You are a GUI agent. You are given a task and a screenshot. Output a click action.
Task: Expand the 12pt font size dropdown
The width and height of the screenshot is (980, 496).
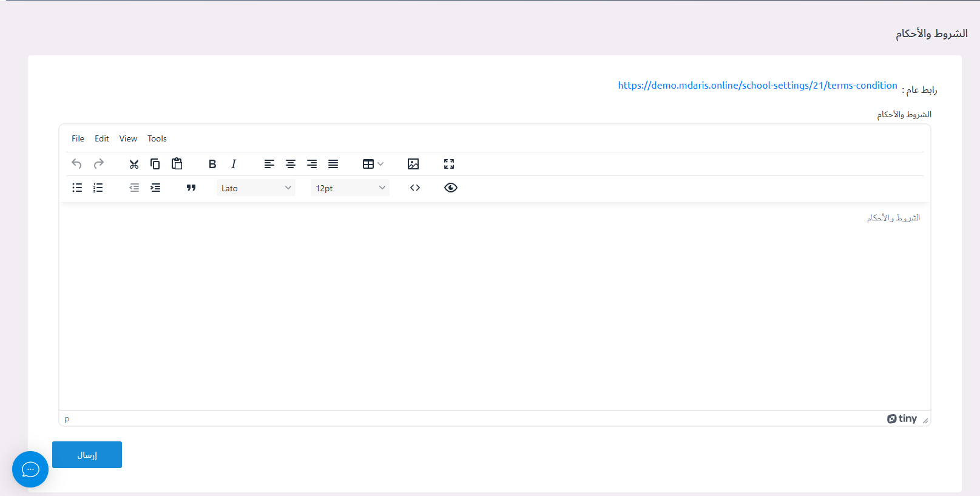[350, 188]
